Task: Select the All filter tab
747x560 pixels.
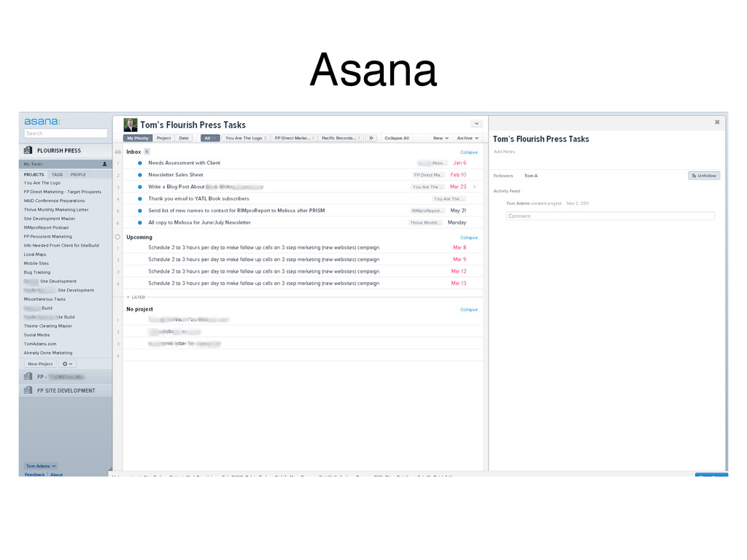Action: (210, 138)
